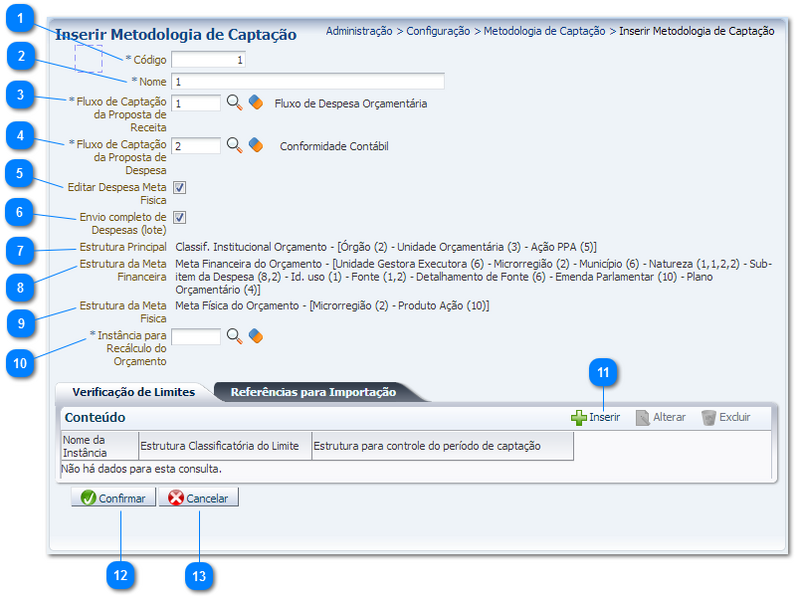Image resolution: width=800 pixels, height=599 pixels.
Task: Clear the Fluxo de Despesa Orçamentária selection
Action: (x=254, y=103)
